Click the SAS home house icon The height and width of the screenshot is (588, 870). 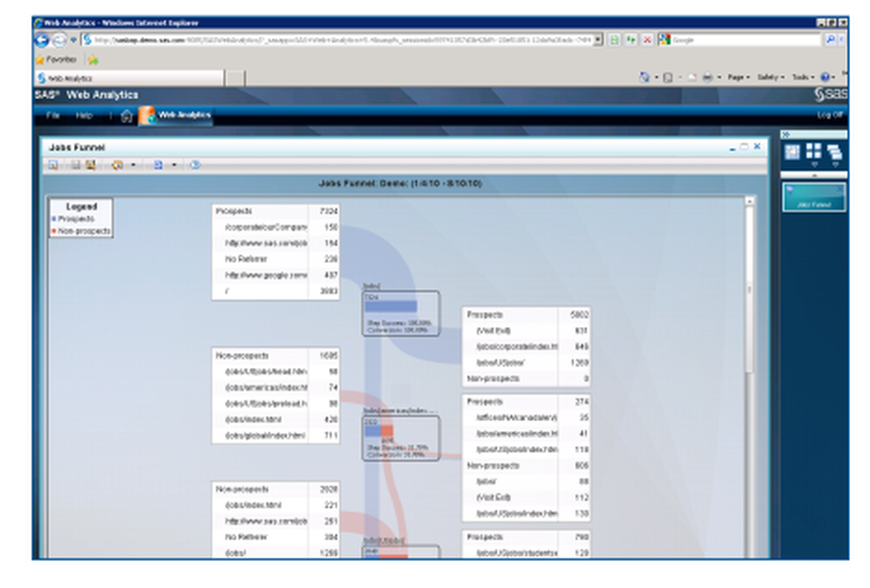126,116
